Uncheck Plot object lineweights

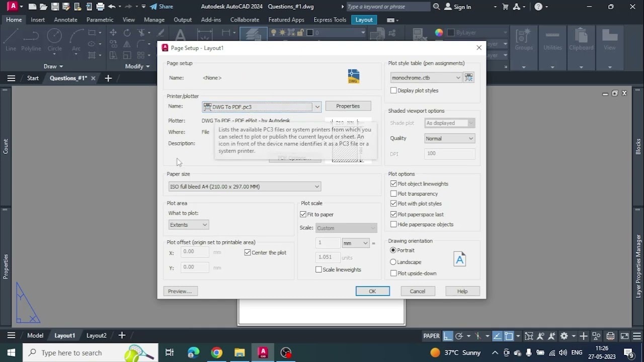coord(393,184)
